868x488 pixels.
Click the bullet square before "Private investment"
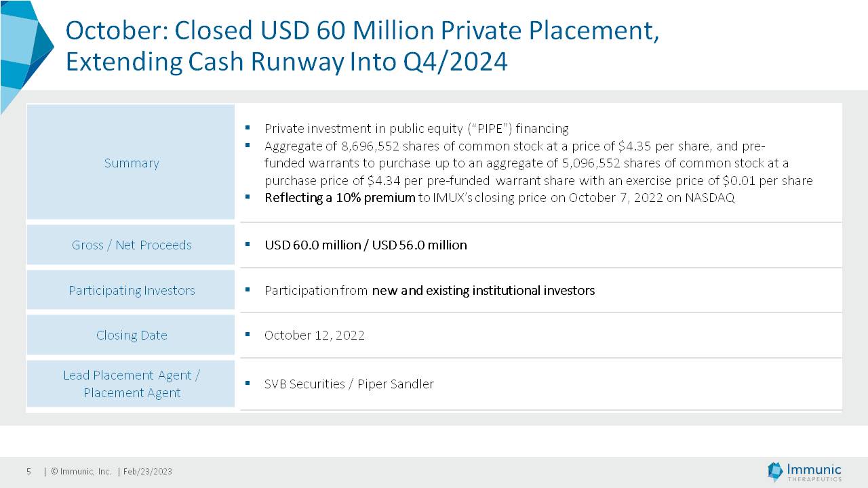(248, 127)
